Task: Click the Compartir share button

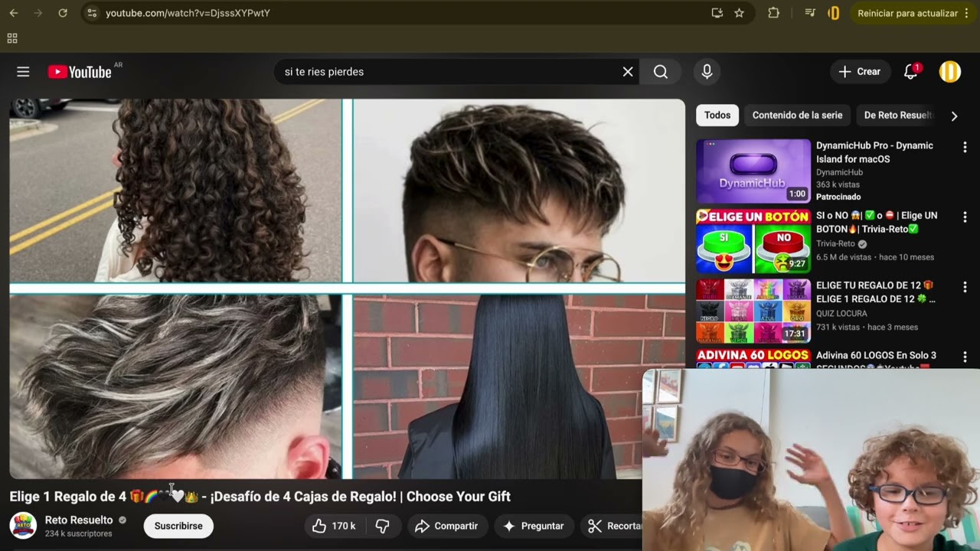Action: [446, 526]
